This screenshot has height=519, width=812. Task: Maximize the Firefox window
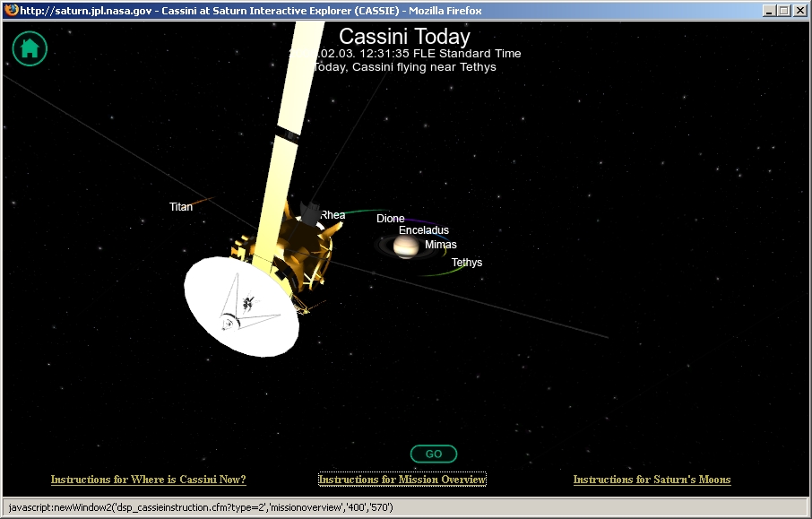[x=784, y=11]
